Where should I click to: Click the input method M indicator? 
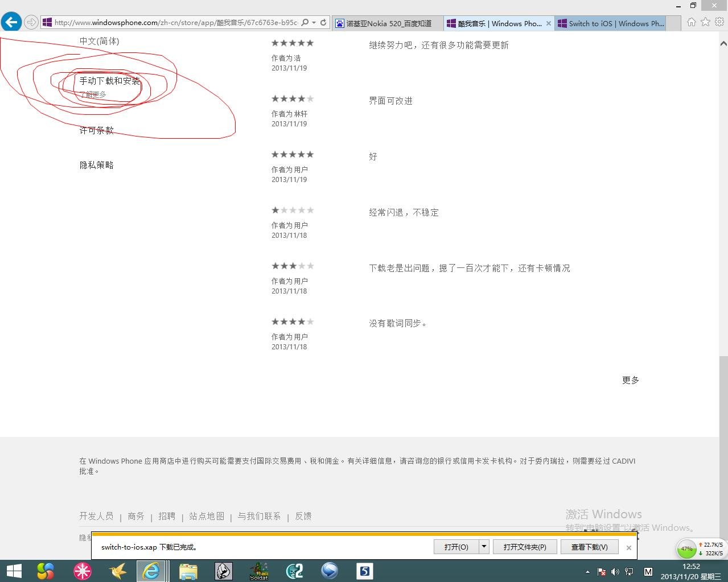coord(648,572)
